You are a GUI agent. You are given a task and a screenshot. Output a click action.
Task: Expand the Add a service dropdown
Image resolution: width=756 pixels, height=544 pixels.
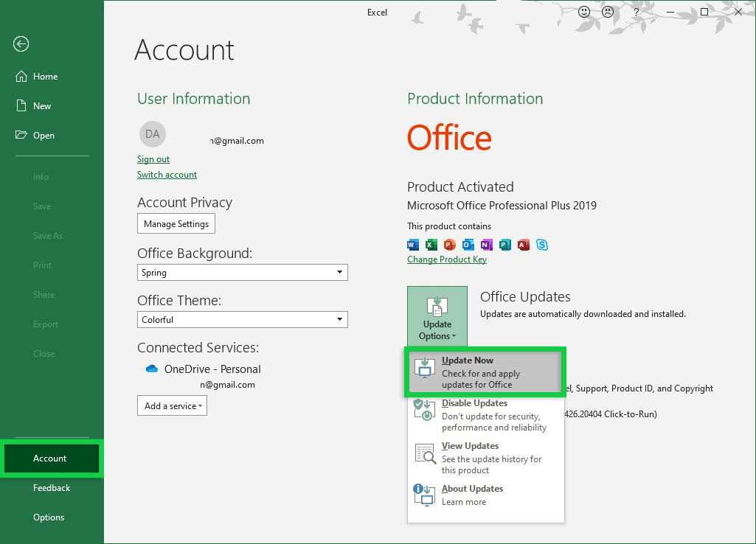point(172,405)
